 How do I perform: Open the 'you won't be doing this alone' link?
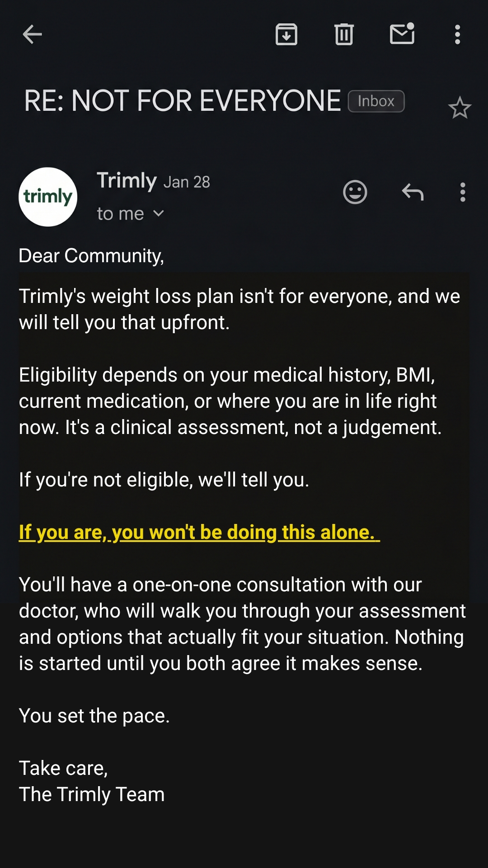[x=199, y=532]
